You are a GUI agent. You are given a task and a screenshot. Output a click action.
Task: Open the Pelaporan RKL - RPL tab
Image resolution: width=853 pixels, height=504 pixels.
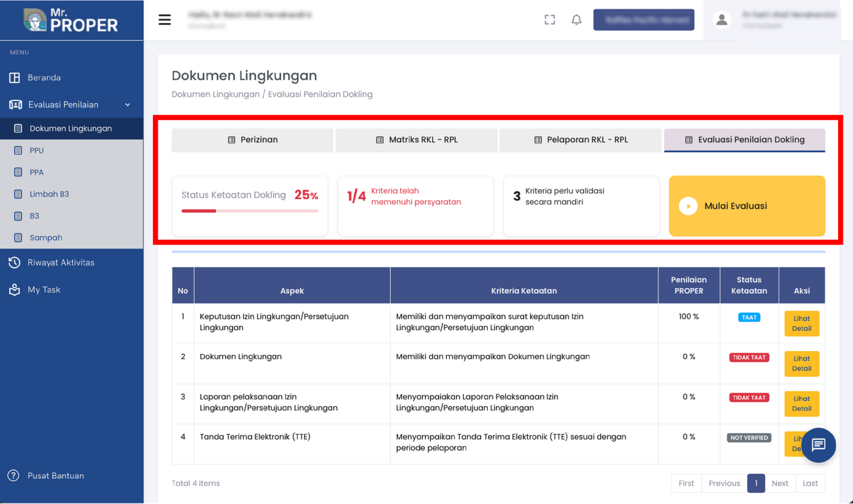(x=581, y=140)
